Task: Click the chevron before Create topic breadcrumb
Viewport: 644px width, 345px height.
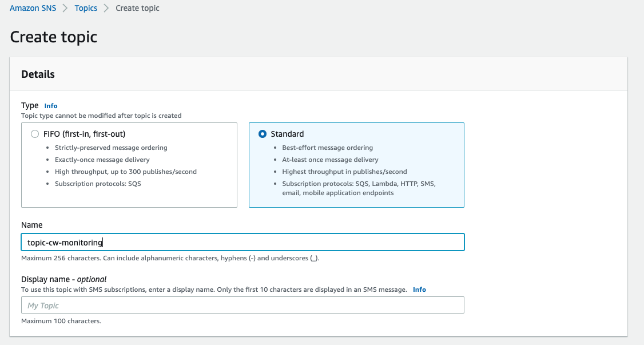Action: click(106, 8)
